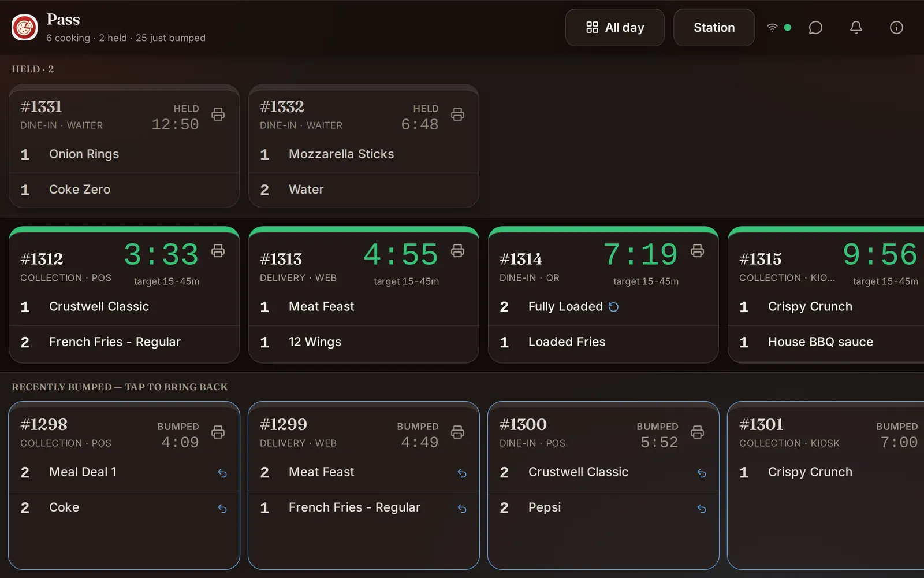Image resolution: width=924 pixels, height=578 pixels.
Task: Mark Meat Feast on order #1313
Action: coord(364,307)
